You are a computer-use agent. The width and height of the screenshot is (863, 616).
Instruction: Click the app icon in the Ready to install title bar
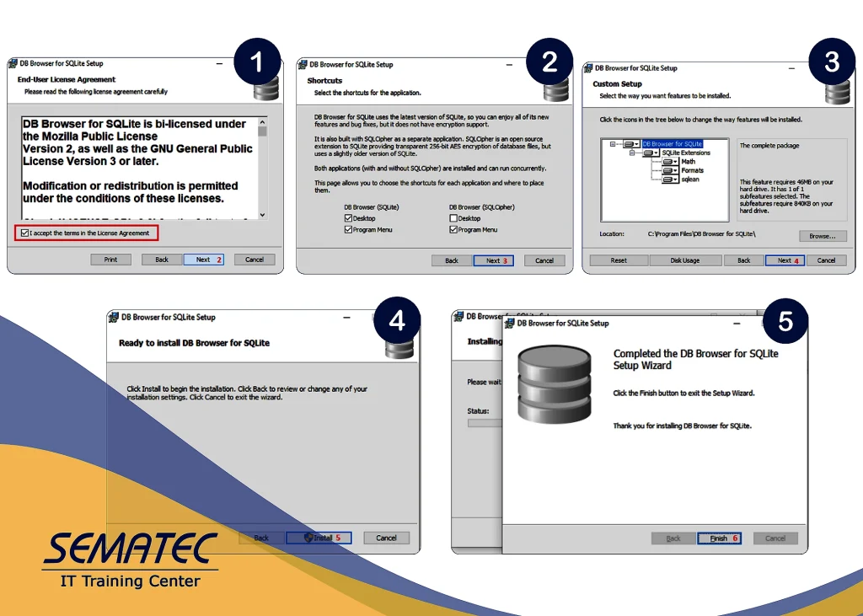pos(114,318)
